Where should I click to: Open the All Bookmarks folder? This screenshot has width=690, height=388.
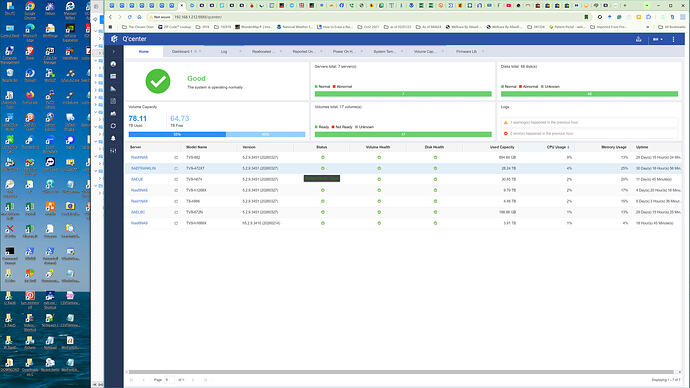point(672,27)
